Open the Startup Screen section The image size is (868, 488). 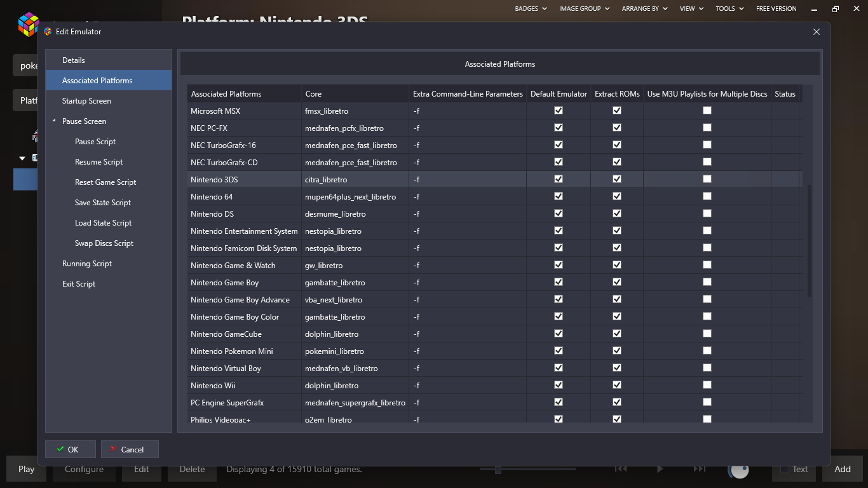tap(109, 100)
